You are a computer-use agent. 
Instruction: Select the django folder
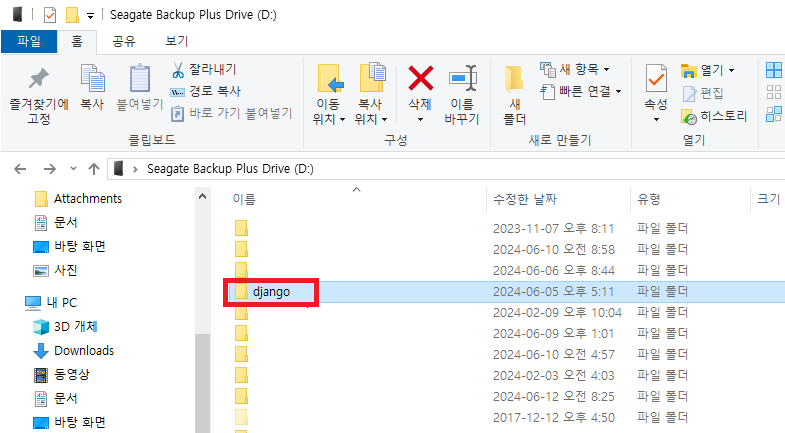click(x=271, y=292)
